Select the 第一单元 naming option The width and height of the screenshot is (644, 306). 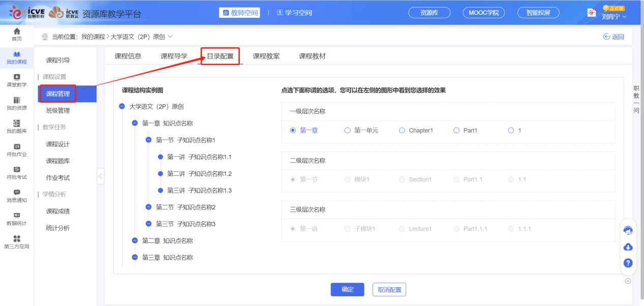tap(347, 130)
